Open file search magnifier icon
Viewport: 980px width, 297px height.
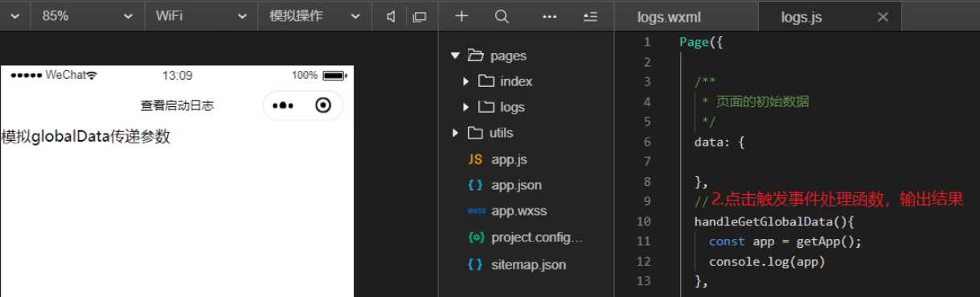coord(502,16)
